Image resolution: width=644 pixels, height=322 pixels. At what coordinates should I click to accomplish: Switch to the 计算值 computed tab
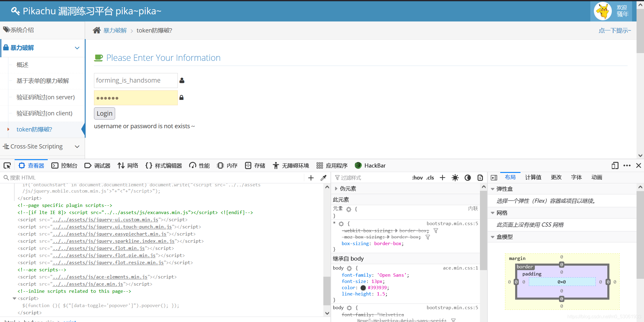533,177
